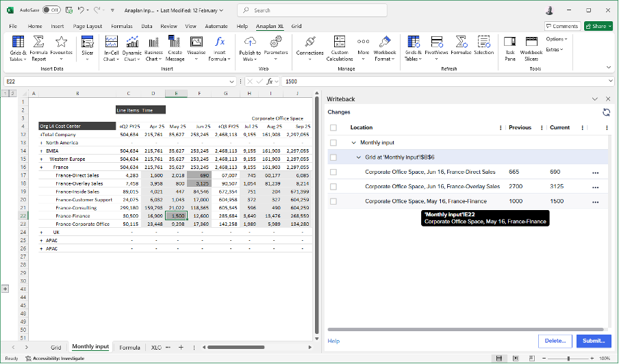619x364 pixels.
Task: Collapse the Monthly input tree node
Action: [x=354, y=142]
